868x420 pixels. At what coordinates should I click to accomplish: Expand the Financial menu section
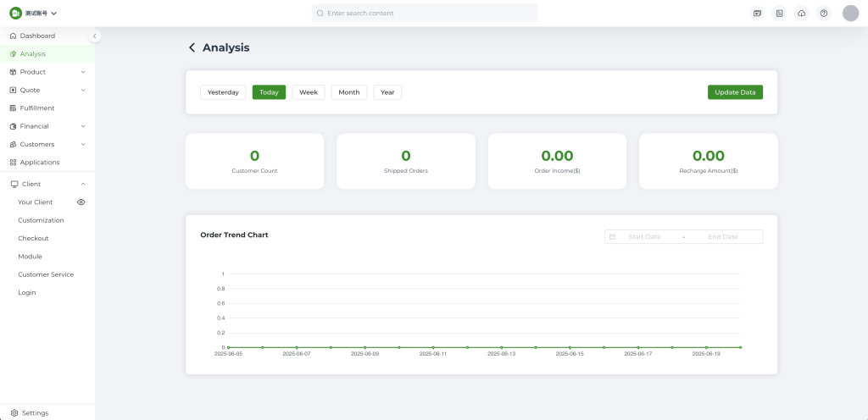(83, 126)
